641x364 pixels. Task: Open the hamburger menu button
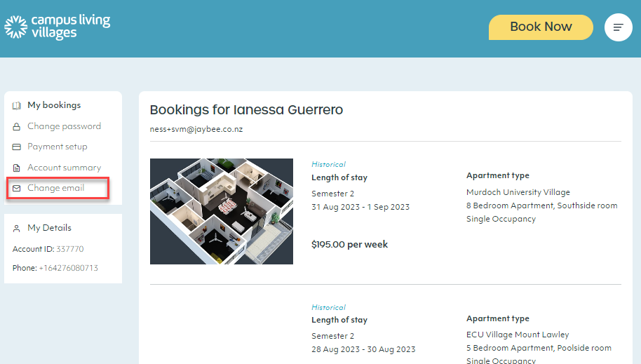[618, 27]
